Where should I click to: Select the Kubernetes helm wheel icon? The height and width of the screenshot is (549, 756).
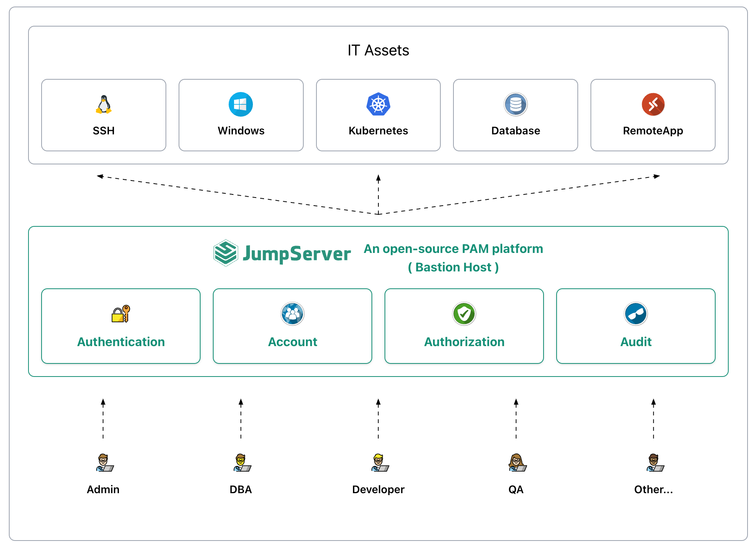click(x=378, y=104)
